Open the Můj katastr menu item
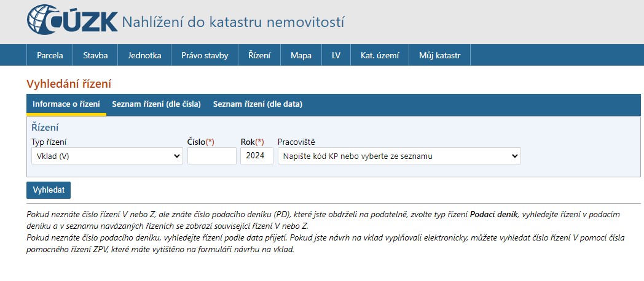The height and width of the screenshot is (281, 644). coord(439,55)
